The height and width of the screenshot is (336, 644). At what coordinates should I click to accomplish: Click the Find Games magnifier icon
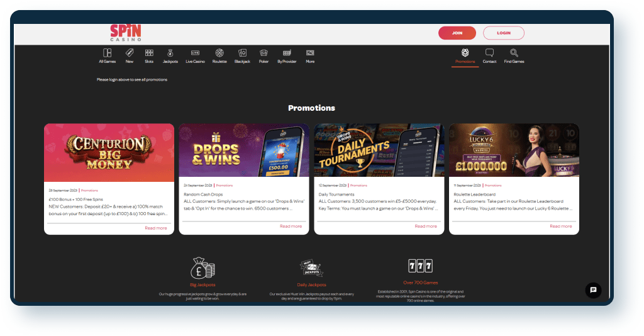pyautogui.click(x=514, y=53)
